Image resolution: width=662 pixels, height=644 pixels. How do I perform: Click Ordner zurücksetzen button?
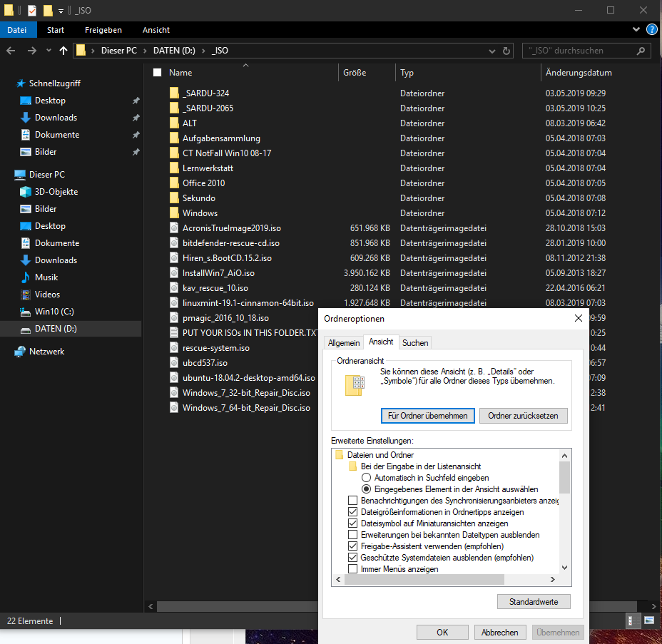click(523, 416)
